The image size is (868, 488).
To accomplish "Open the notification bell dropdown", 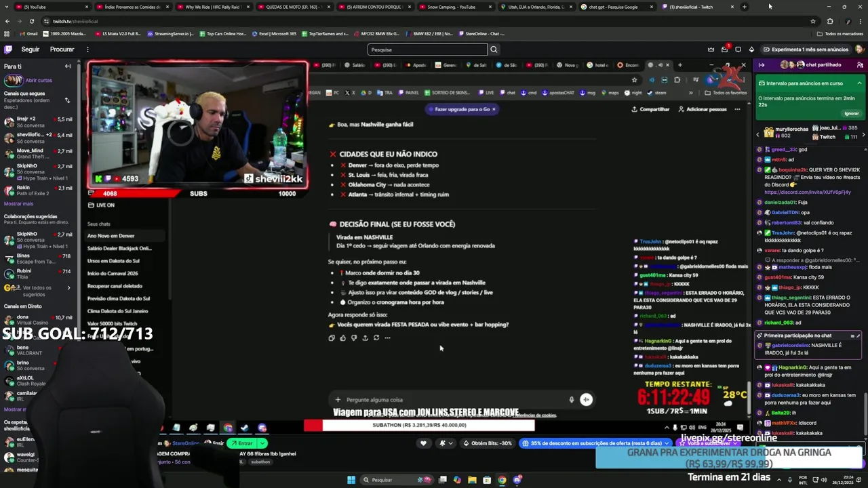I will (445, 443).
